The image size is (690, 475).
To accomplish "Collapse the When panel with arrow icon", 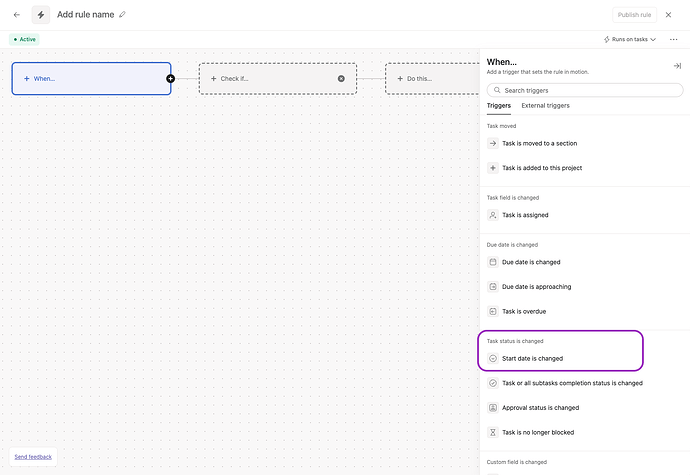I will tap(677, 66).
